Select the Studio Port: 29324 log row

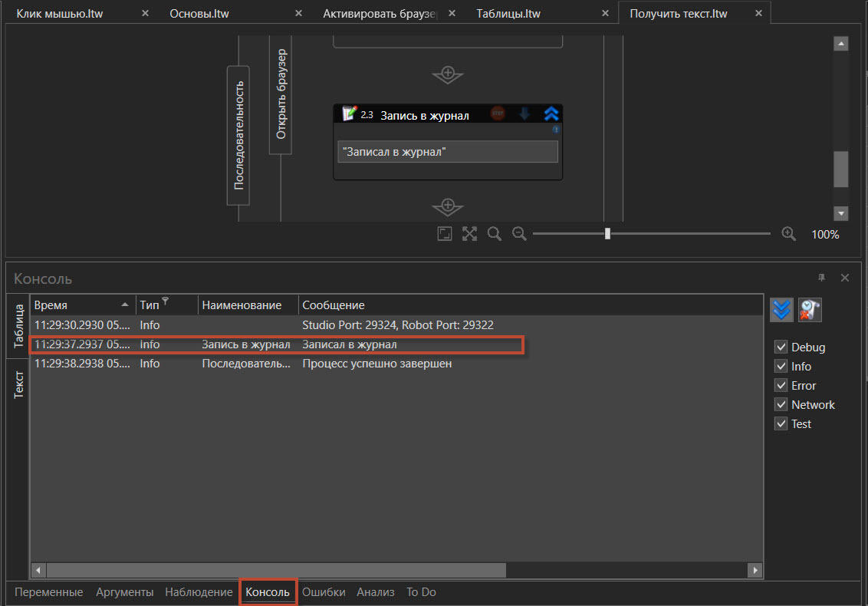click(x=396, y=325)
